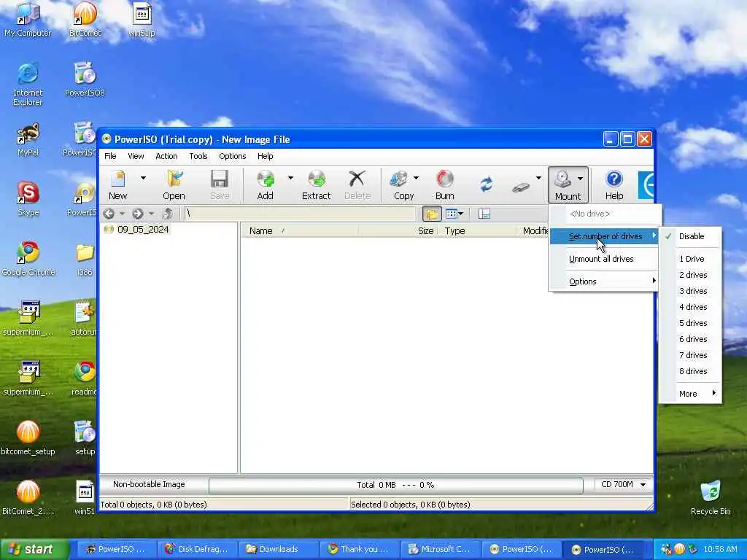Open Skype desktop icon

point(28,198)
